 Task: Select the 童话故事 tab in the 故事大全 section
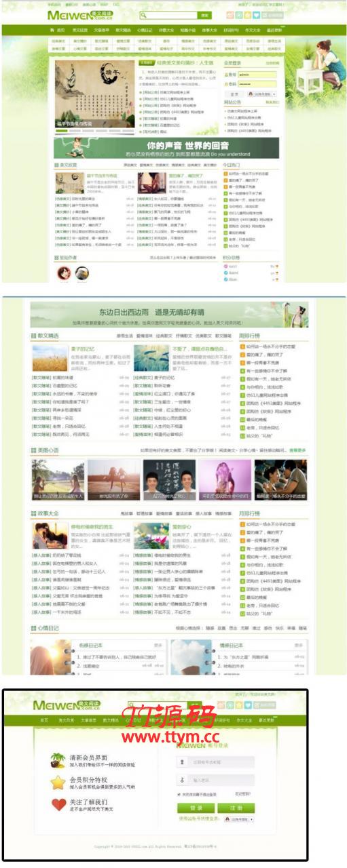click(x=183, y=513)
